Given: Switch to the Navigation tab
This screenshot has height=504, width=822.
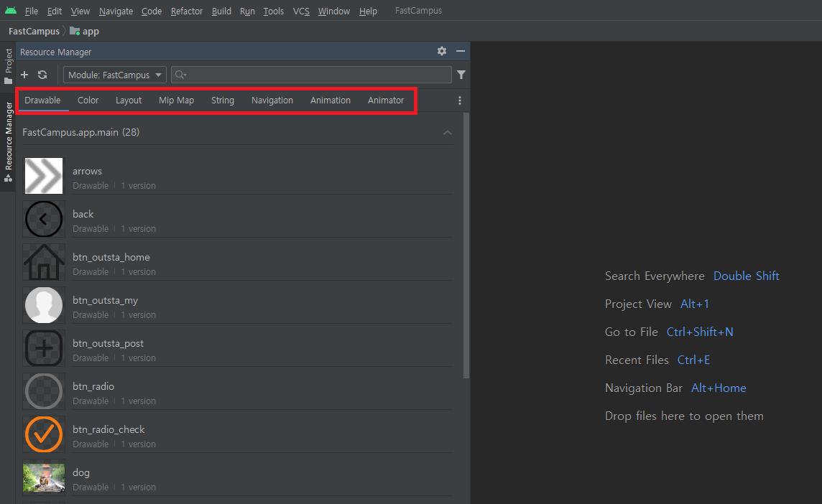Looking at the screenshot, I should 272,100.
